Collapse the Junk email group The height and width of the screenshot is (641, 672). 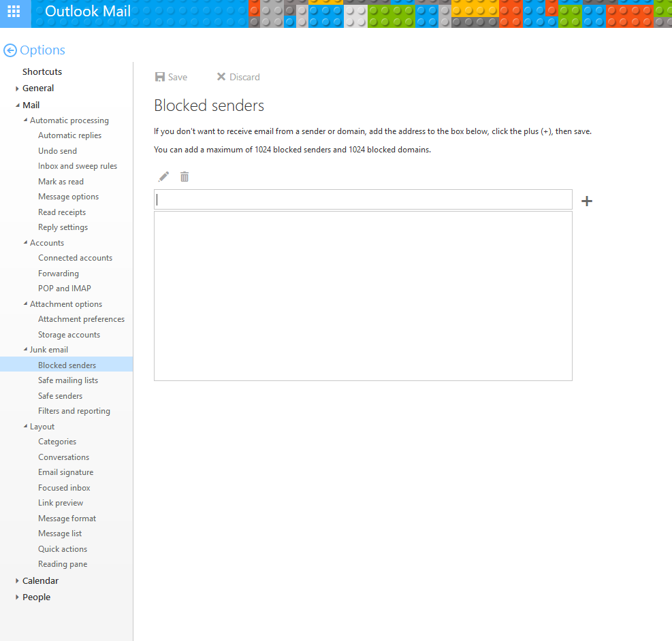click(25, 350)
